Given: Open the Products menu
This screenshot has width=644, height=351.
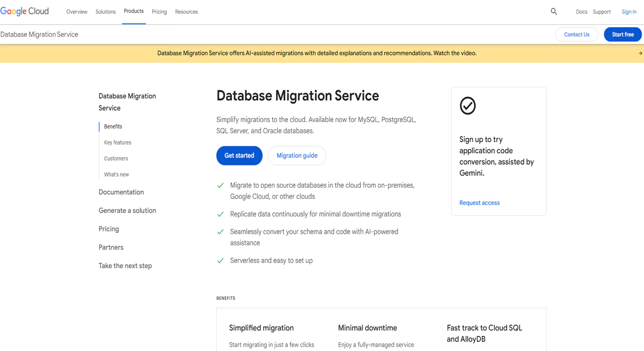Looking at the screenshot, I should point(133,11).
